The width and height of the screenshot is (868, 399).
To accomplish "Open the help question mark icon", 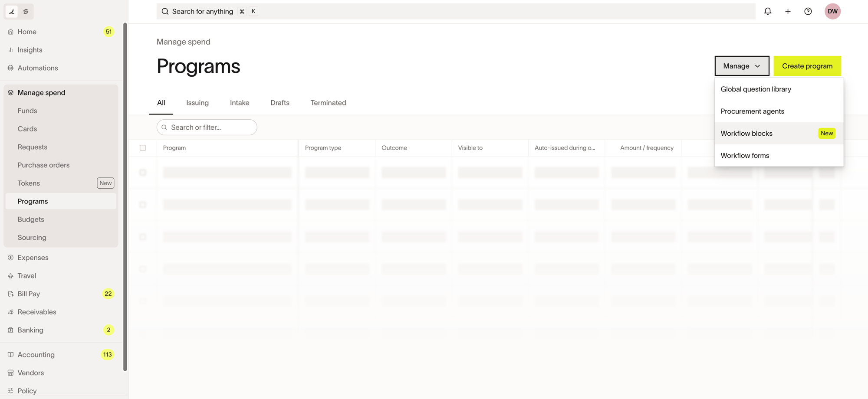I will click(808, 11).
